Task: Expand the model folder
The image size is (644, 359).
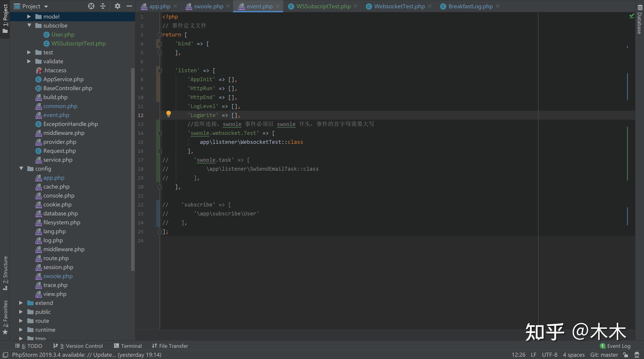Action: (29, 17)
